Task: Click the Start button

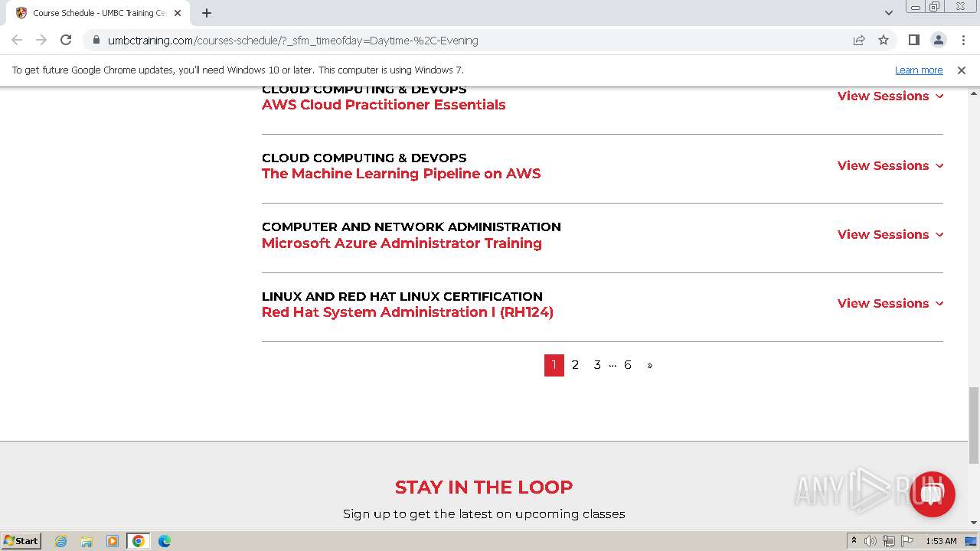Action: tap(21, 541)
